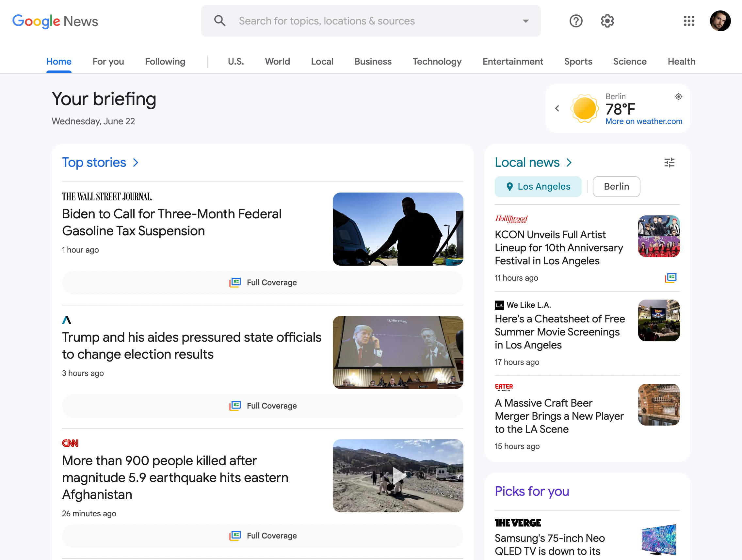Image resolution: width=742 pixels, height=560 pixels.
Task: Open the World news tab
Action: tap(277, 61)
